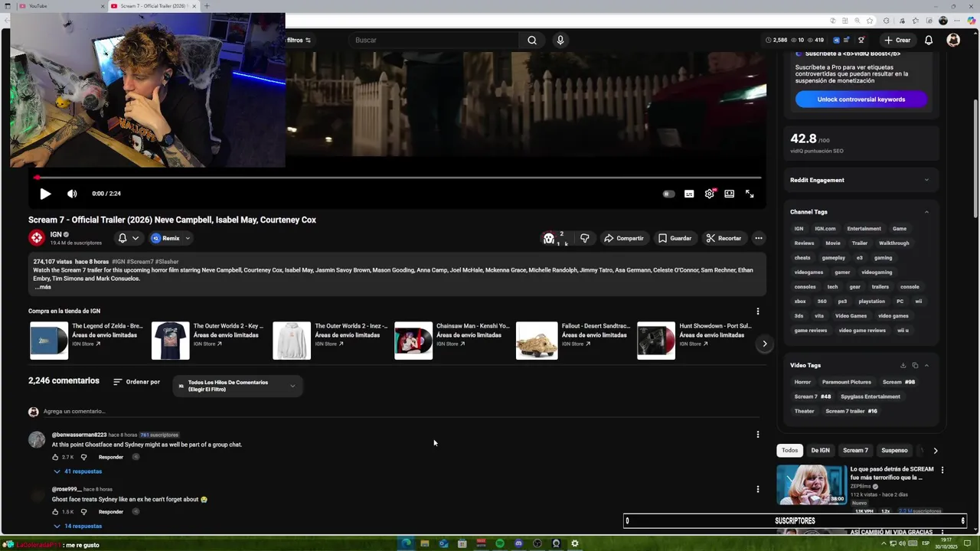
Task: Open the Remix dropdown
Action: [x=170, y=238]
